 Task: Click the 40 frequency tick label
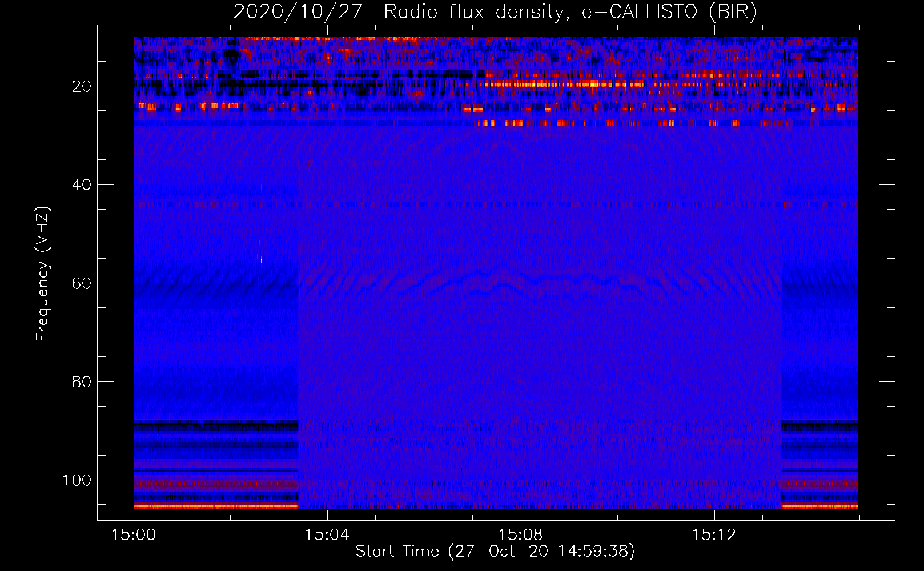[x=82, y=185]
